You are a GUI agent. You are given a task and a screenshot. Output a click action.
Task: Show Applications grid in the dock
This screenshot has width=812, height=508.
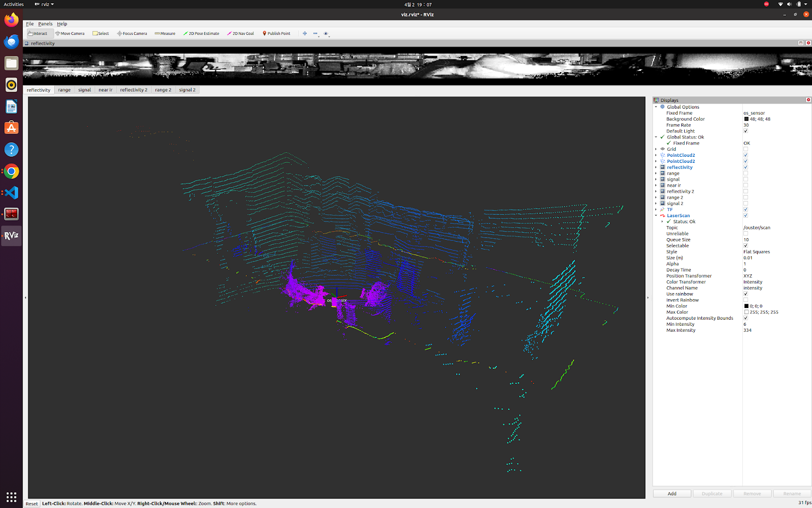[11, 497]
